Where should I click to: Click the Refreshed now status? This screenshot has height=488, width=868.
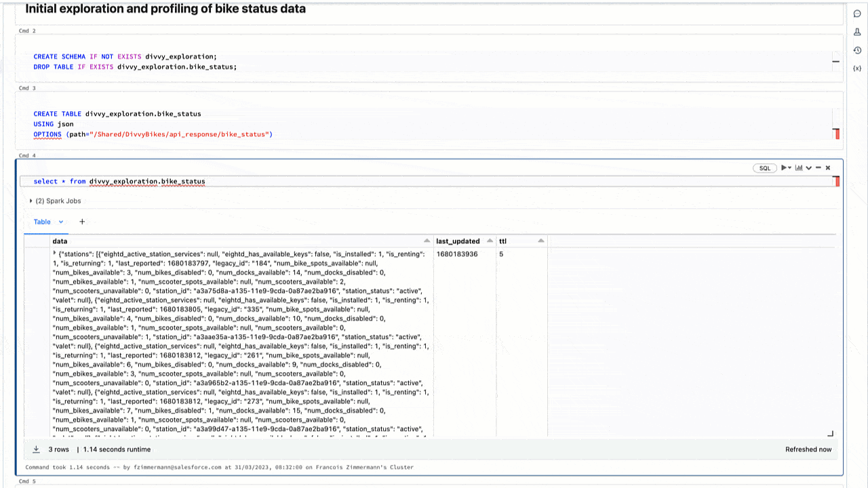(808, 449)
